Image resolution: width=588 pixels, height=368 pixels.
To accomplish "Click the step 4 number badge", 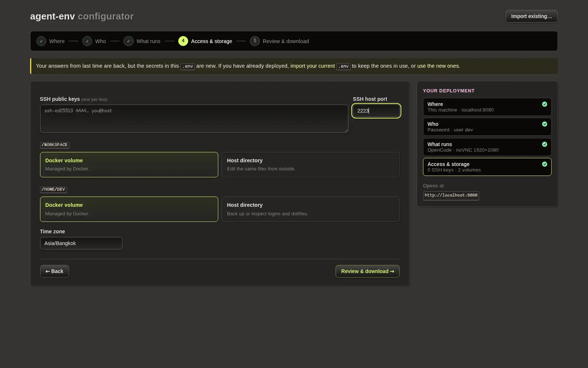I will click(x=183, y=41).
